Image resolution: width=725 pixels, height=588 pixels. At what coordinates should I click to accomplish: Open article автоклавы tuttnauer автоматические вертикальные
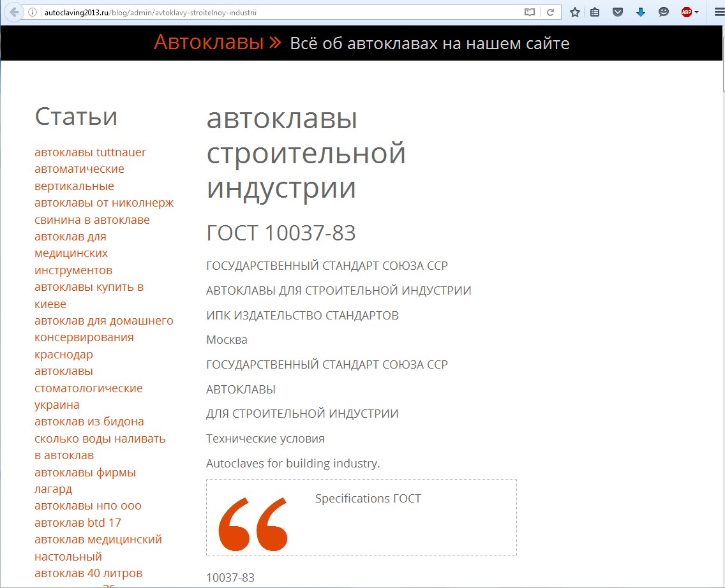point(90,169)
